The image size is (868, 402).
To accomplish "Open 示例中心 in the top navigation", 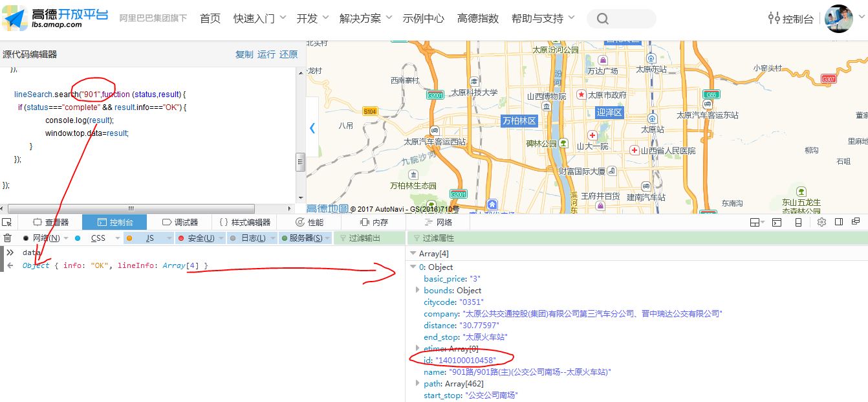I will coord(424,18).
